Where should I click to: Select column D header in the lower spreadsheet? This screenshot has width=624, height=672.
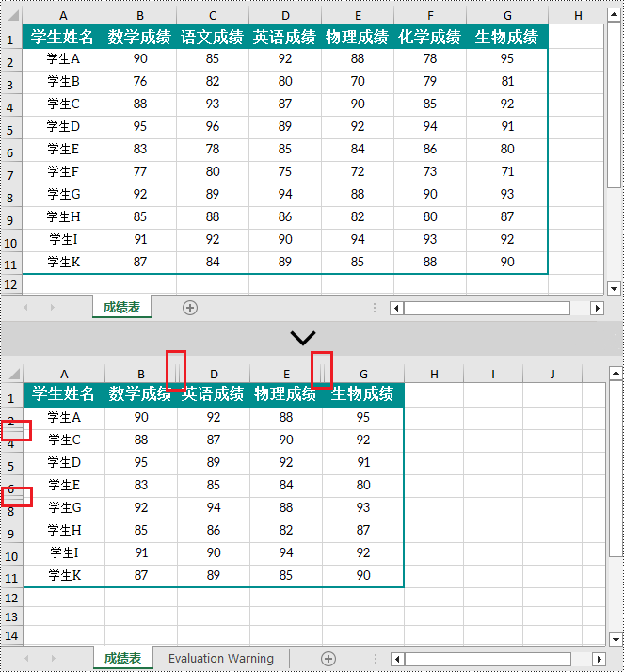(214, 375)
